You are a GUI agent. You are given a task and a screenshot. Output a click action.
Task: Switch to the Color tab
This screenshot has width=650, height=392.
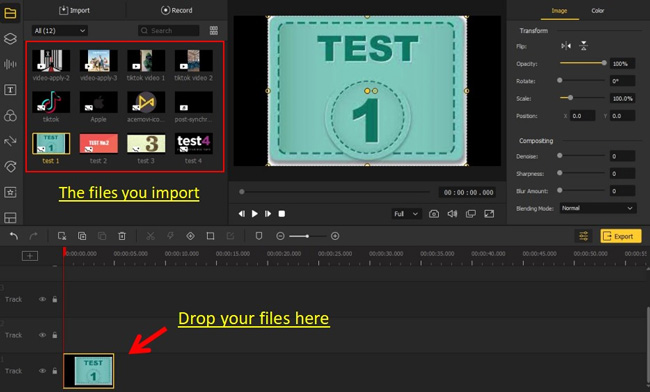point(597,11)
